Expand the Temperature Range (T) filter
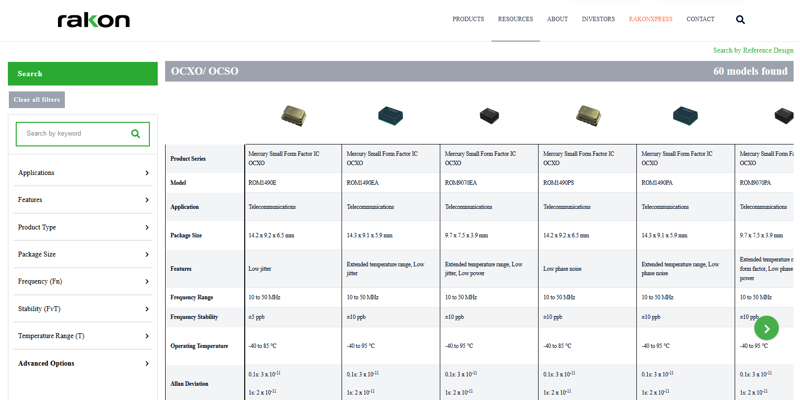 (83, 336)
